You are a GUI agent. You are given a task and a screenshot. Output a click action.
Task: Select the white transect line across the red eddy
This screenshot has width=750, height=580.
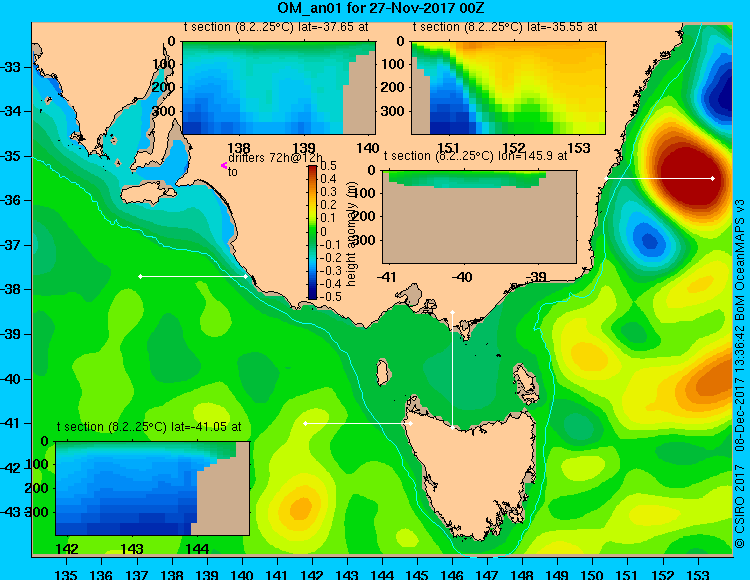(659, 178)
